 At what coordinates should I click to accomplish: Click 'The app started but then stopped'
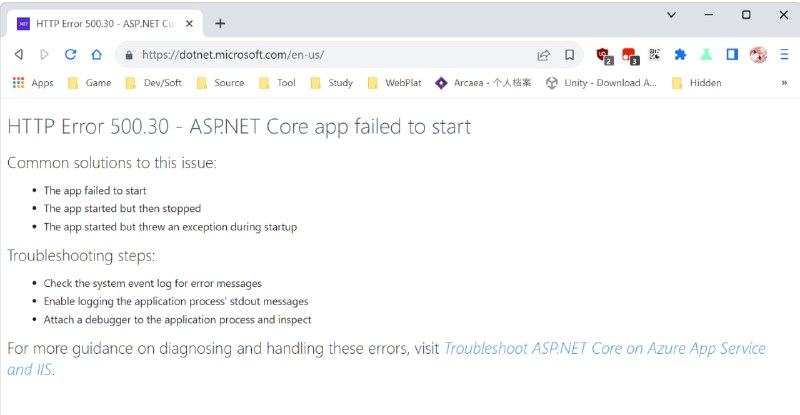(122, 209)
